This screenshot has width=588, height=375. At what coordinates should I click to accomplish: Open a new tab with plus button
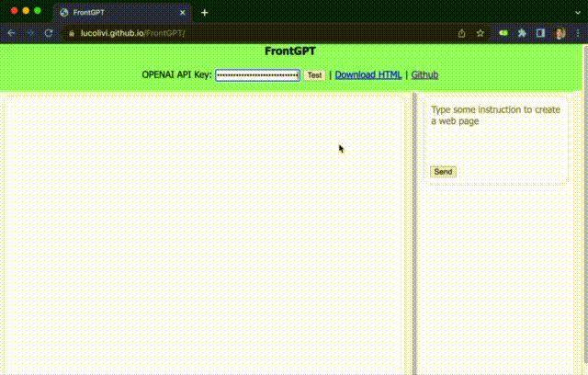click(x=204, y=13)
